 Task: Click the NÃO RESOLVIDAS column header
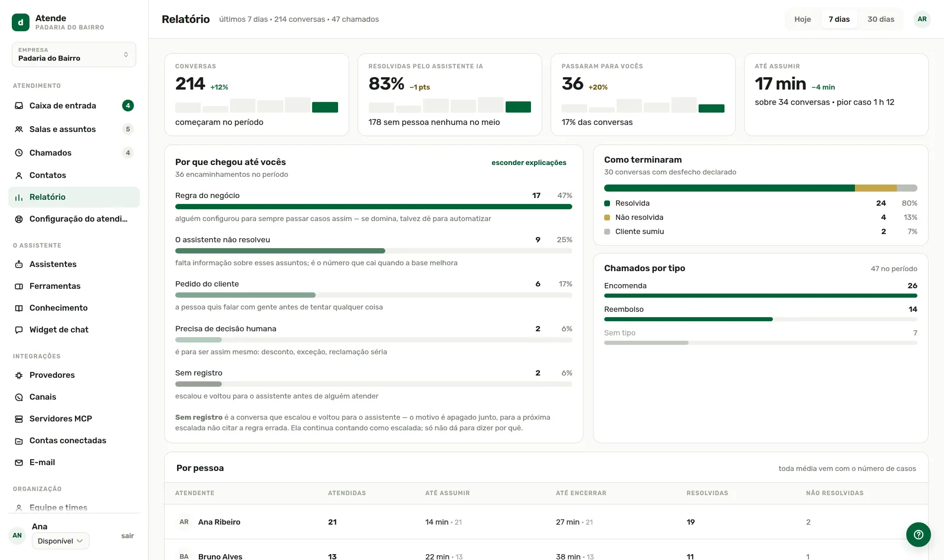coord(835,493)
